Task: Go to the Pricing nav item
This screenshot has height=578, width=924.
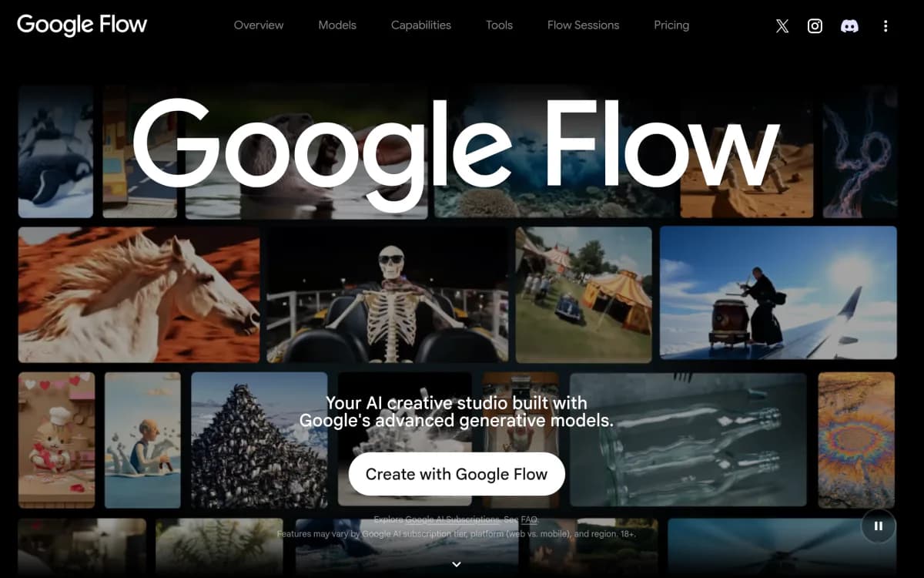Action: 671,25
